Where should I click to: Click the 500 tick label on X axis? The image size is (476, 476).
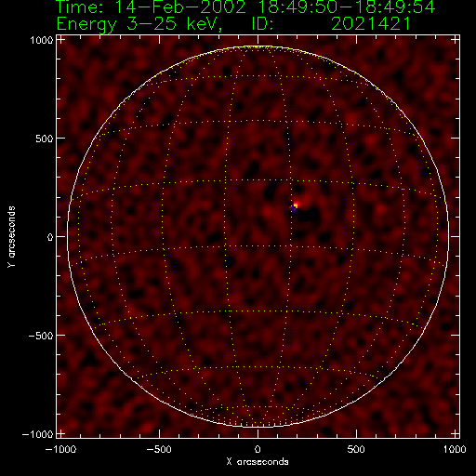pos(356,449)
